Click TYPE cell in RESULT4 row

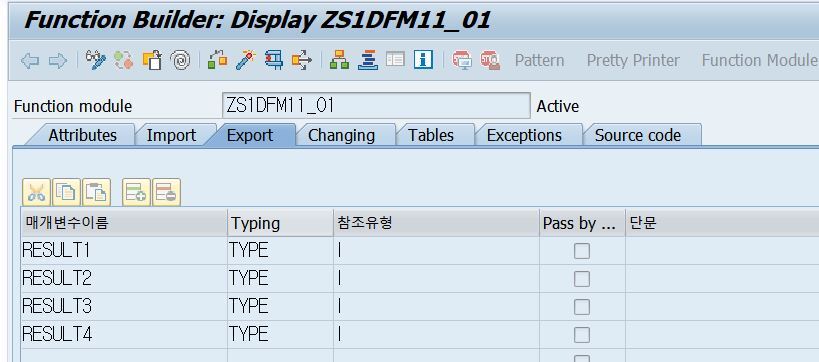pyautogui.click(x=280, y=334)
